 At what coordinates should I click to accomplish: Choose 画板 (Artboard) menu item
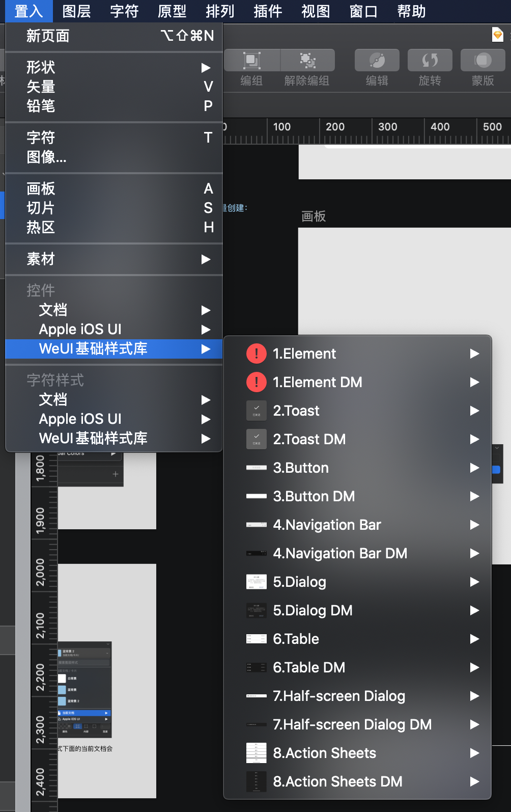click(114, 189)
